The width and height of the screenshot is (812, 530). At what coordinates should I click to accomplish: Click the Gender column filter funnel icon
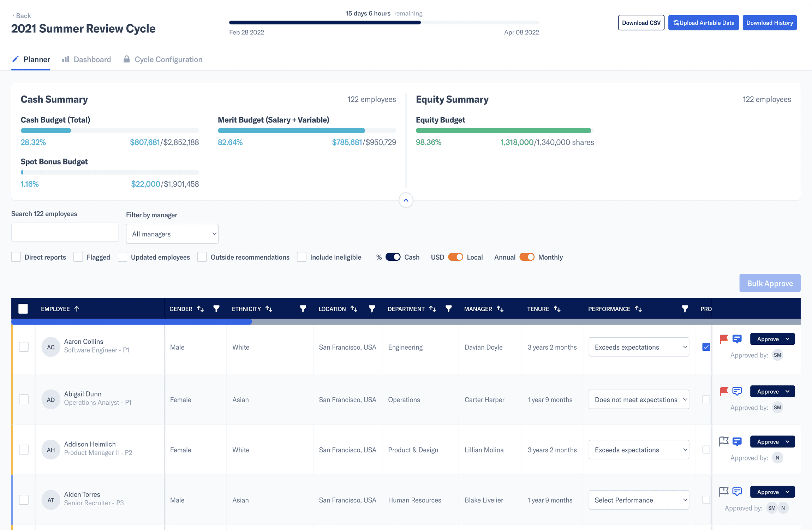[216, 309]
